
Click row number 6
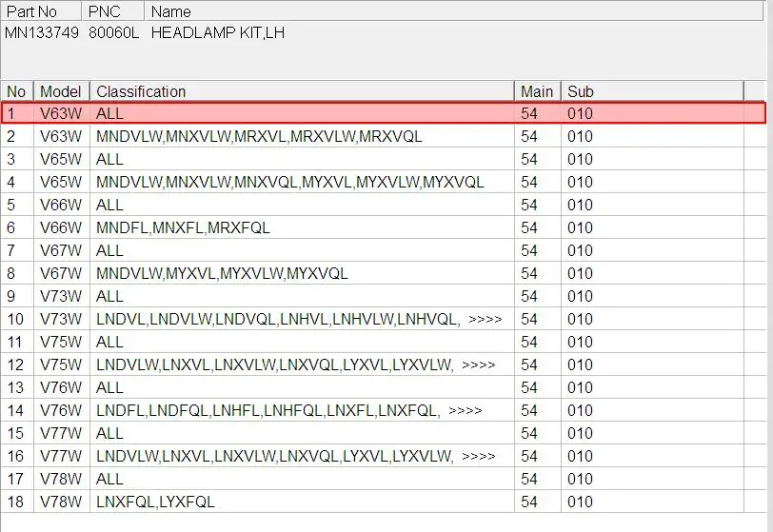(x=10, y=227)
